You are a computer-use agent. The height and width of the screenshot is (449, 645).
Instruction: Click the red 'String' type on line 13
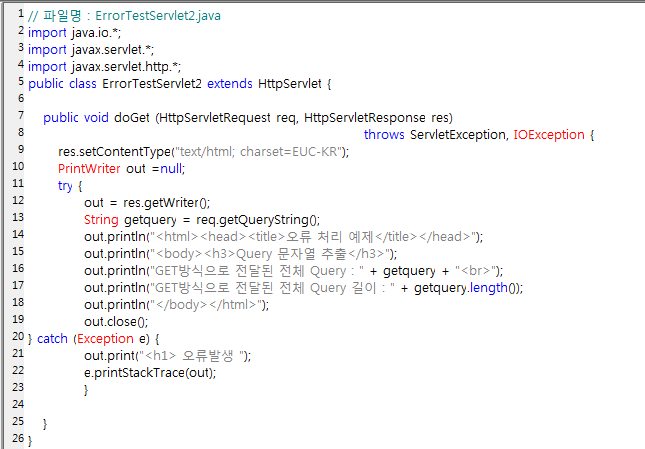[x=101, y=220]
